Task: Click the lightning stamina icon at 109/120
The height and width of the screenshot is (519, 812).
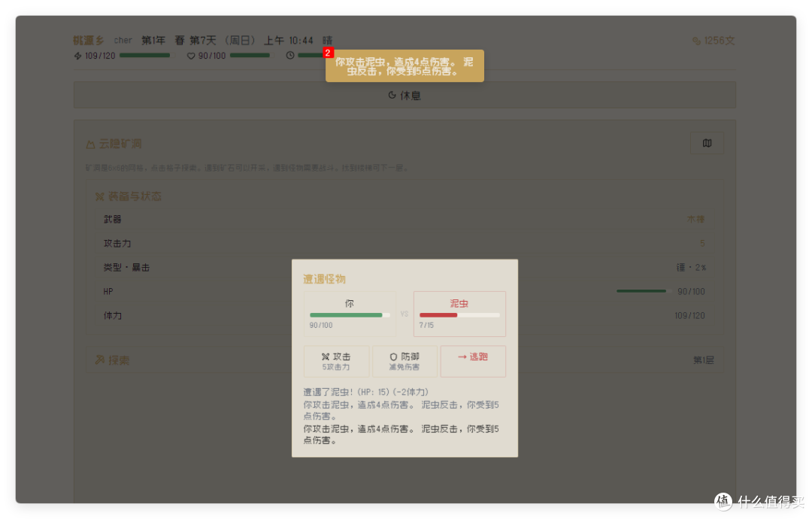Action: click(x=77, y=56)
